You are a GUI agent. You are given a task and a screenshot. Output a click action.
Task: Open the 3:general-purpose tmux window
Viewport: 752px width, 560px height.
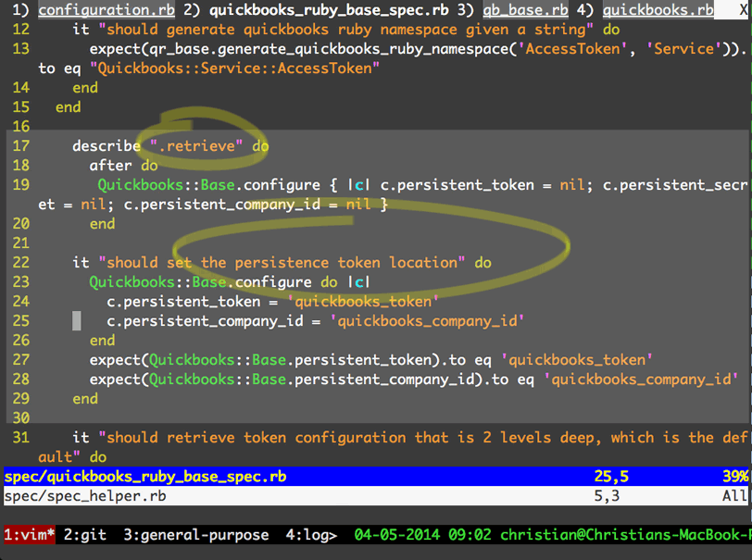(x=196, y=535)
